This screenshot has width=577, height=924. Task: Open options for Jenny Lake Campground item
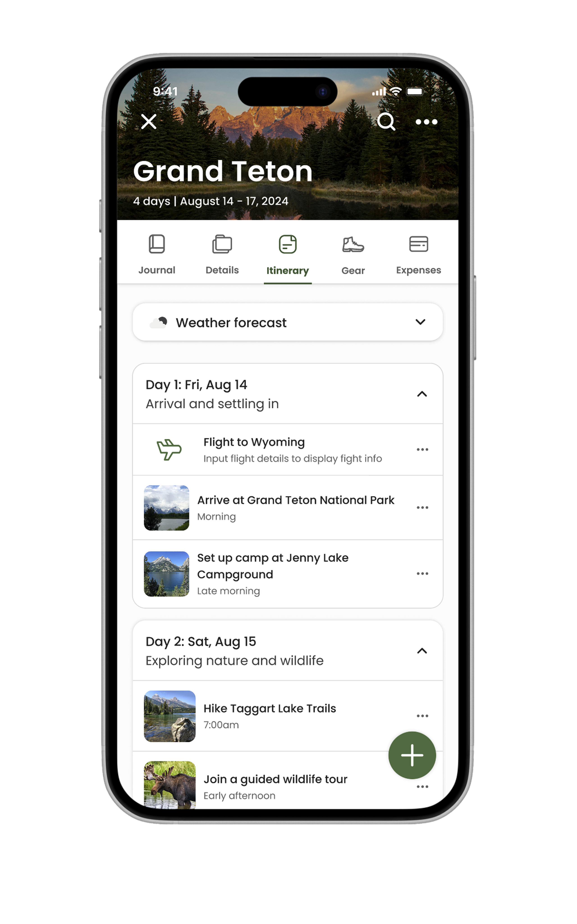tap(422, 573)
